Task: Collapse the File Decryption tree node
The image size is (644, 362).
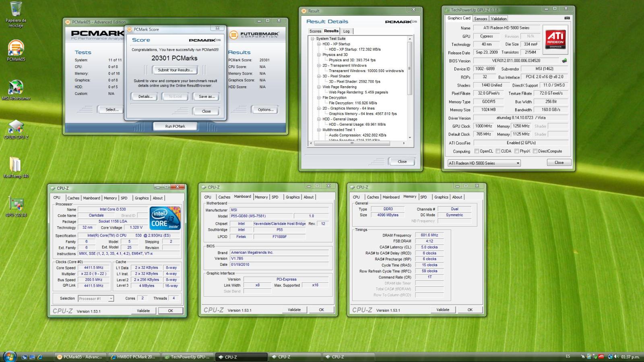Action: coord(318,97)
